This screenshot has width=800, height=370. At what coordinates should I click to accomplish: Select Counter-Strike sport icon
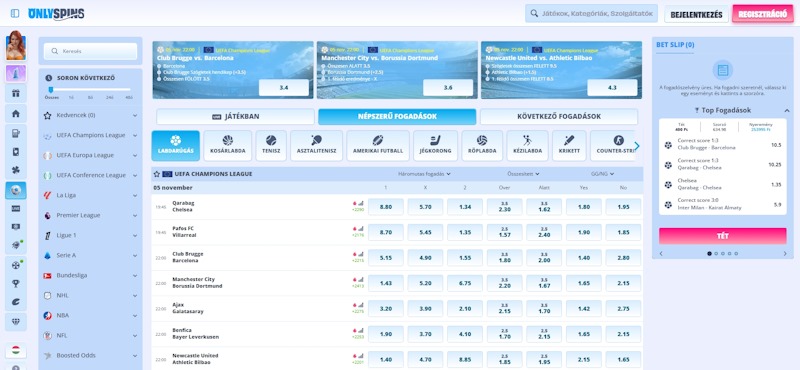click(x=612, y=145)
